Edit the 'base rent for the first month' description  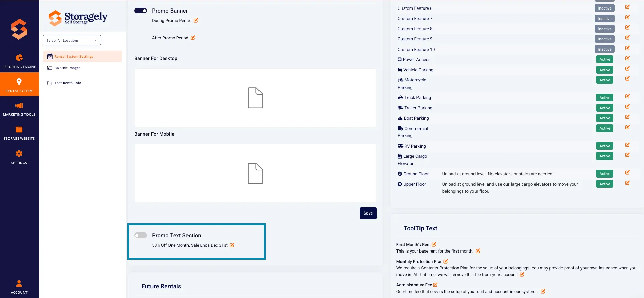[x=478, y=251]
